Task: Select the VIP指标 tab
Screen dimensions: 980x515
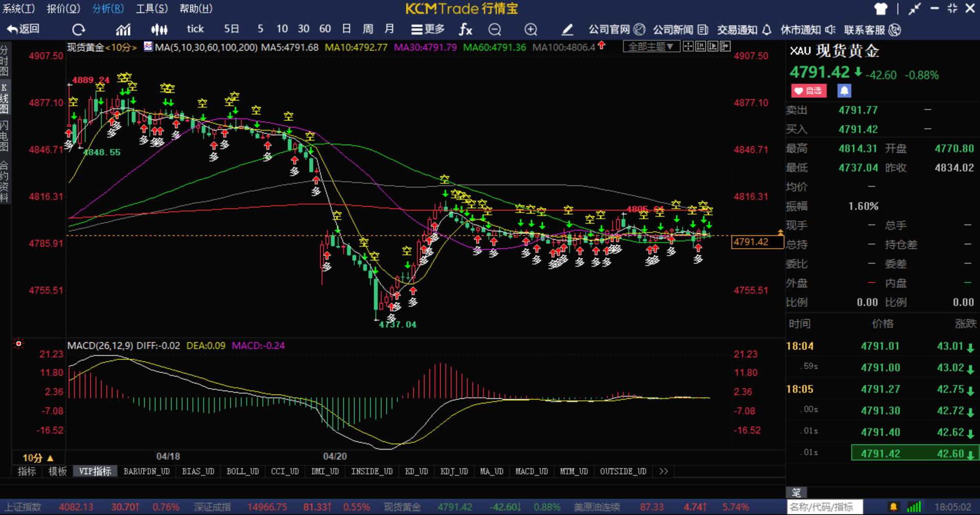Action: [x=95, y=471]
